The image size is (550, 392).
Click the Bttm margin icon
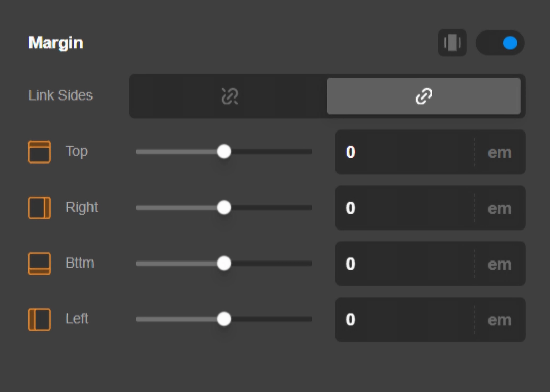tap(39, 264)
